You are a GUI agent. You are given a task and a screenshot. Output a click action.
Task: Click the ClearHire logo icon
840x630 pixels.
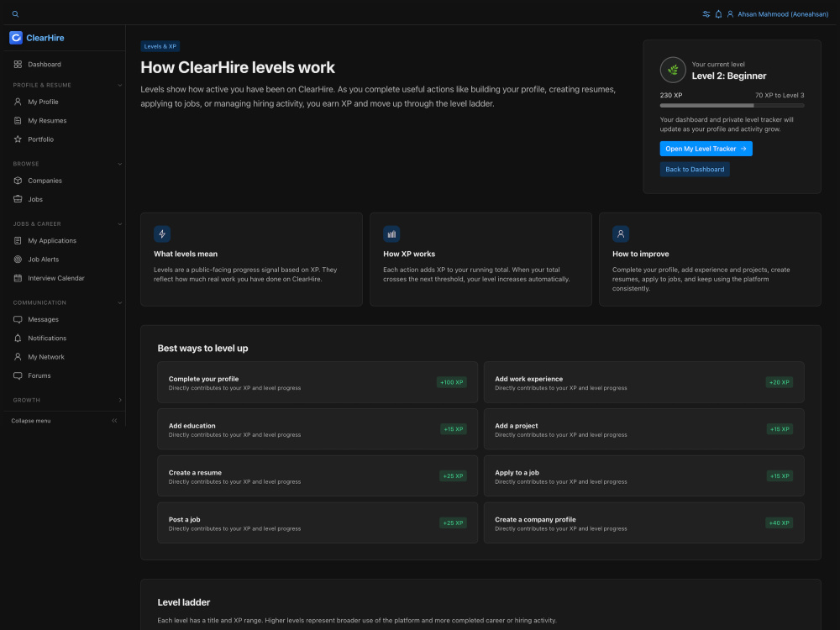pyautogui.click(x=16, y=38)
